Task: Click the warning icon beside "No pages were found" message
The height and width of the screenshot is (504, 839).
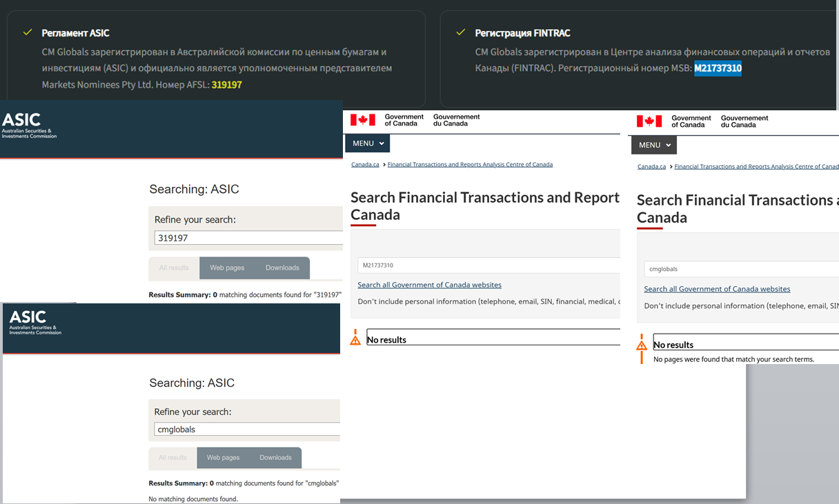Action: [642, 345]
